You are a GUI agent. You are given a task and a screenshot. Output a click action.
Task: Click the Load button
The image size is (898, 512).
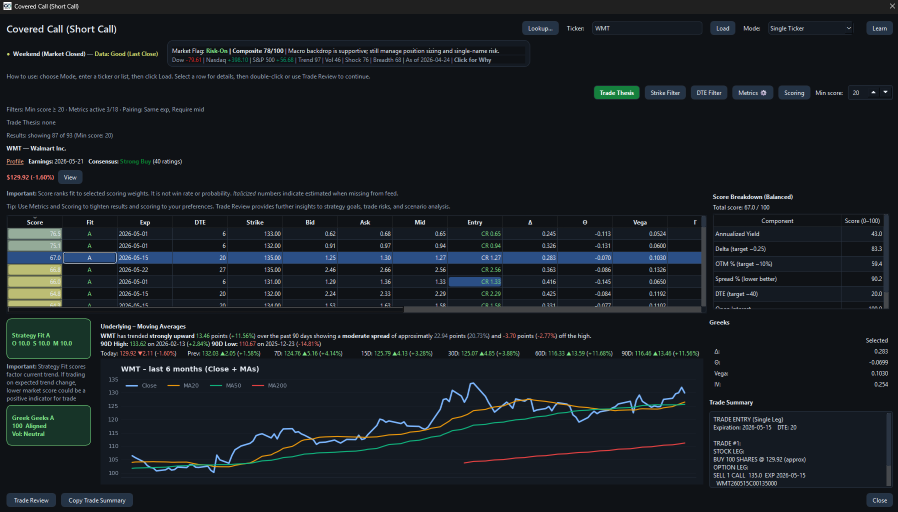tap(723, 28)
